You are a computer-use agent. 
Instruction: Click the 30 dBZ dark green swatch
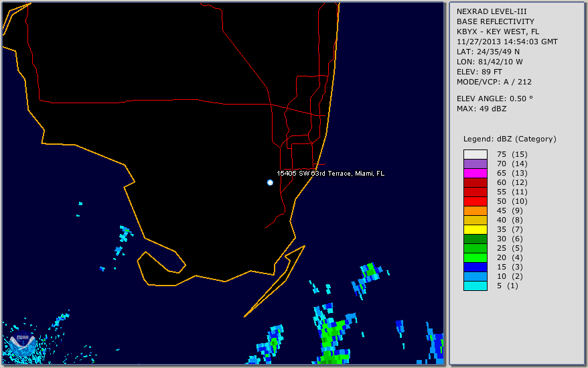pos(475,239)
